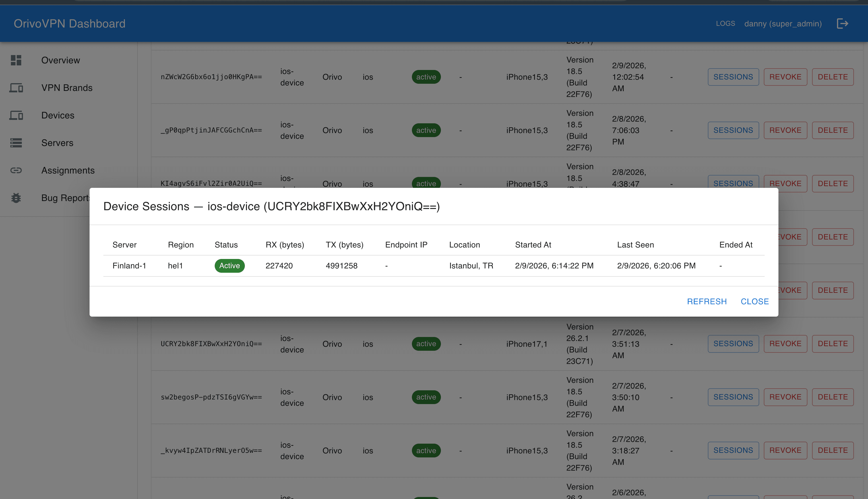The height and width of the screenshot is (499, 868).
Task: Open Servers using the server-stack icon
Action: [16, 143]
